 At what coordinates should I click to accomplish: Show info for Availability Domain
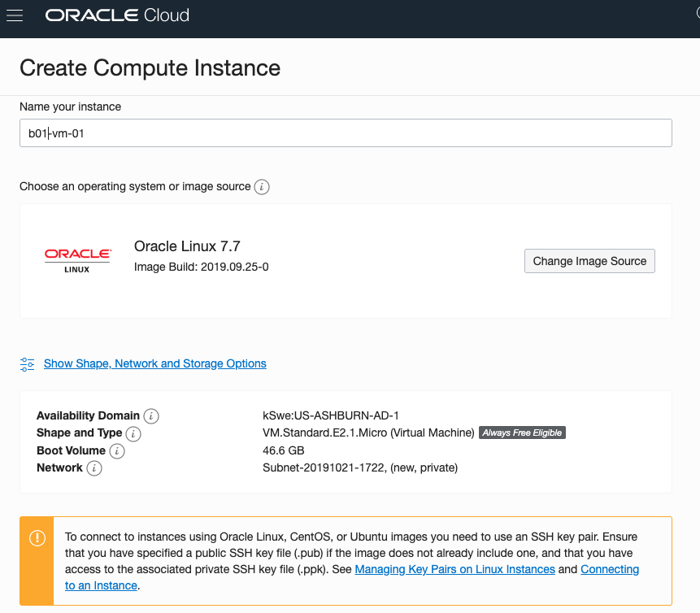click(x=151, y=415)
